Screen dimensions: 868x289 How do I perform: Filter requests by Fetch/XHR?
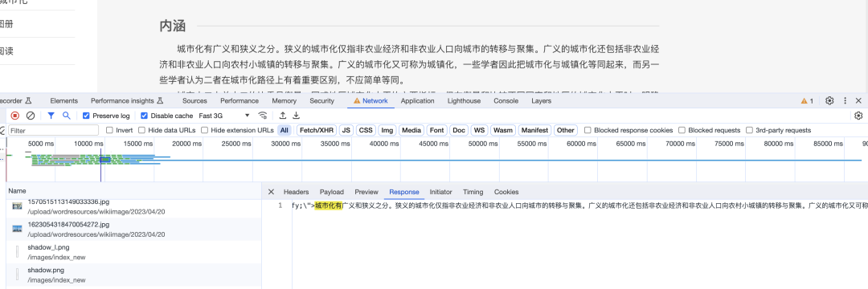(x=316, y=130)
